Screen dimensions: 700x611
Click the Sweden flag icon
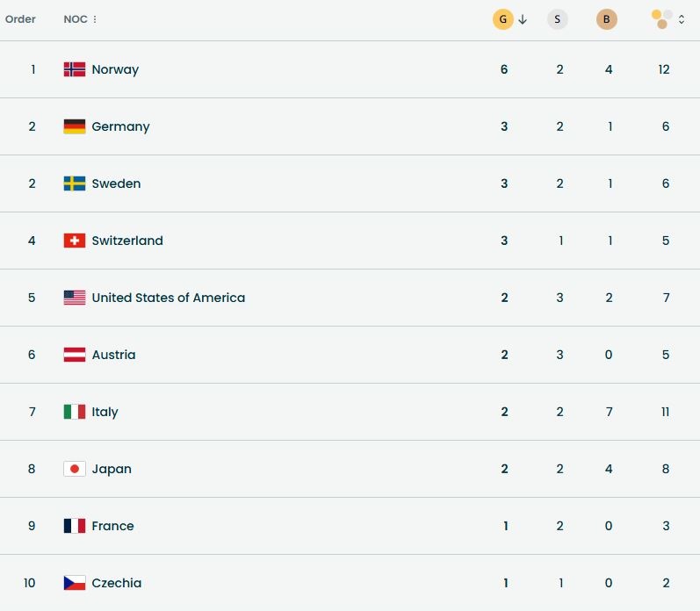tap(74, 183)
